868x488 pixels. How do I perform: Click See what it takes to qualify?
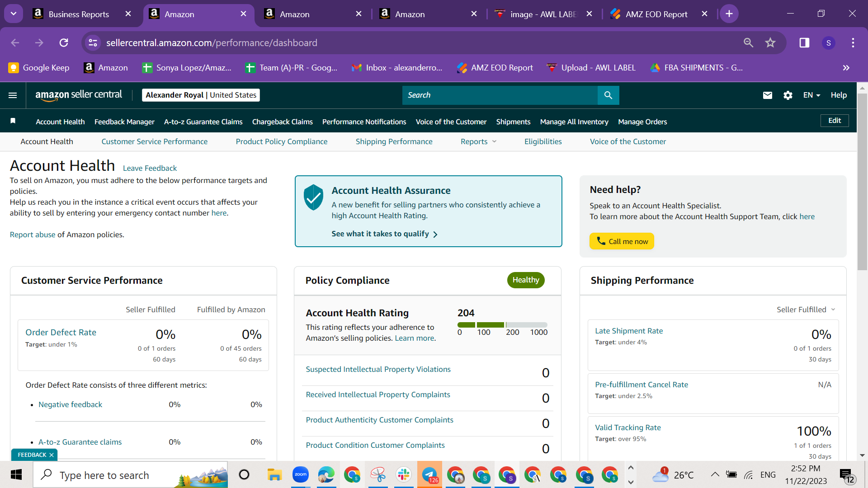[384, 234]
